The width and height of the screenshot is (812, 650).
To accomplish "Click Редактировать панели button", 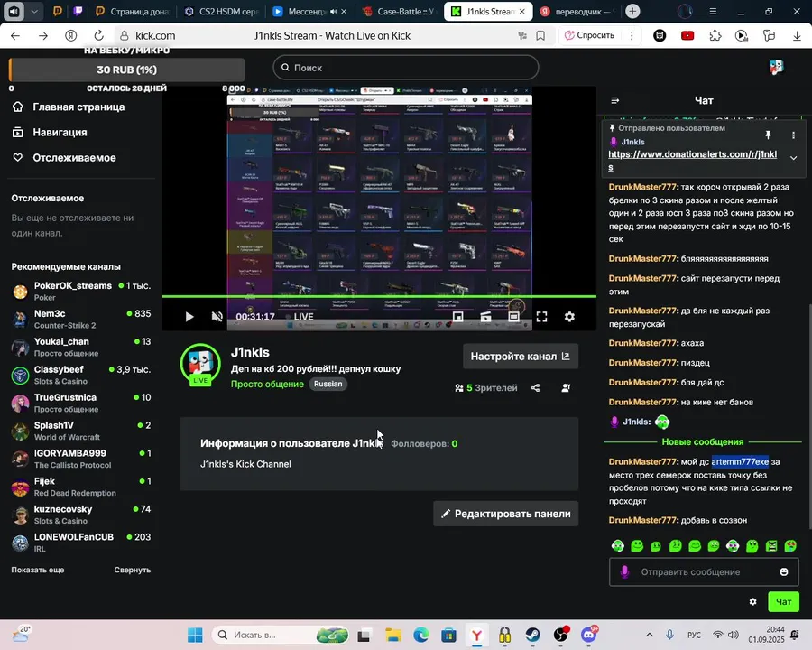I will (x=506, y=514).
